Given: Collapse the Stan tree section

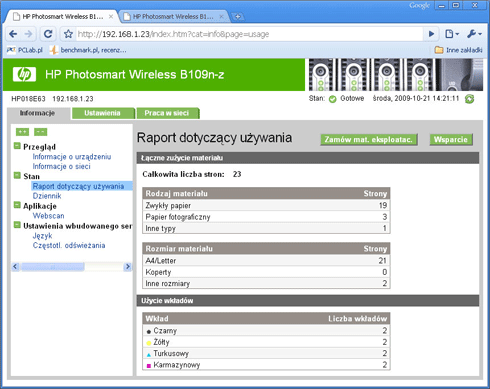Looking at the screenshot, I should [17, 175].
